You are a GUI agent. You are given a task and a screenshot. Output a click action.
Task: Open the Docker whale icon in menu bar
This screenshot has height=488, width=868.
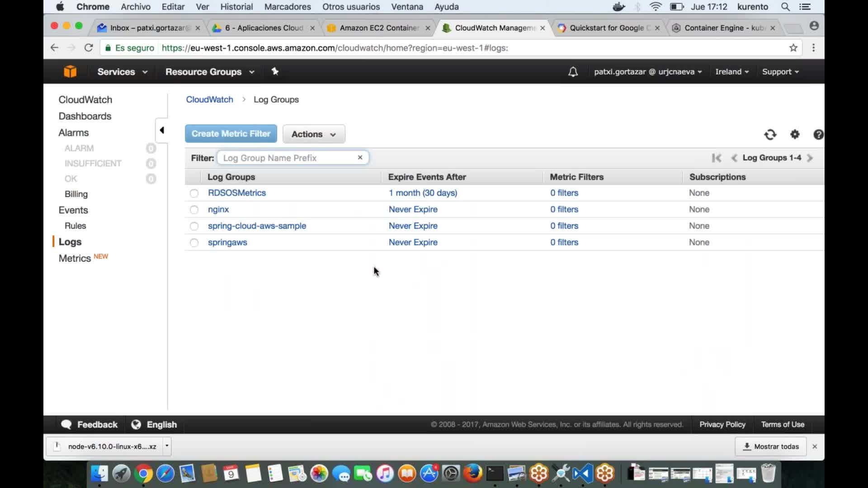click(618, 7)
